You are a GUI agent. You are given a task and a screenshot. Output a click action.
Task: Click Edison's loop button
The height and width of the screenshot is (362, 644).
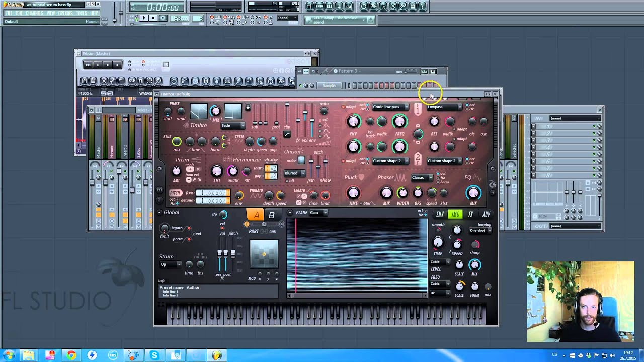88,65
